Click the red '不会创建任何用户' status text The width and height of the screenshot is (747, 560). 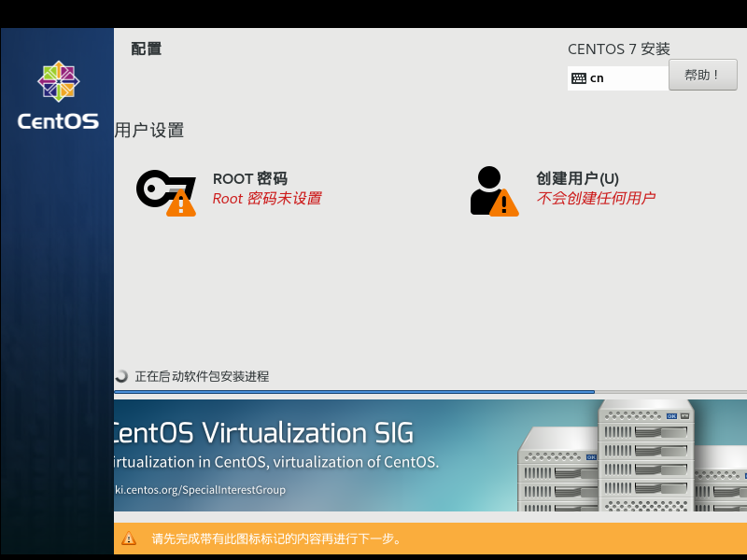pyautogui.click(x=596, y=198)
